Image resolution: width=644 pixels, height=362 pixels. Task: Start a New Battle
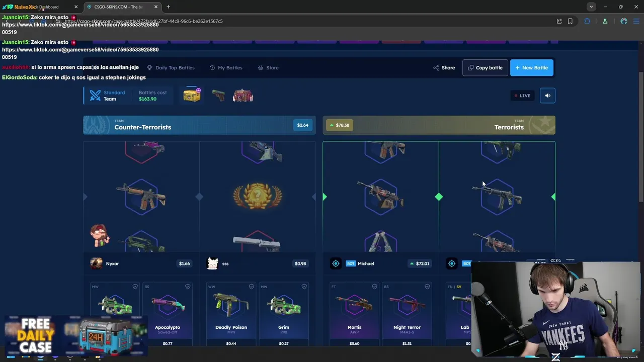click(532, 67)
